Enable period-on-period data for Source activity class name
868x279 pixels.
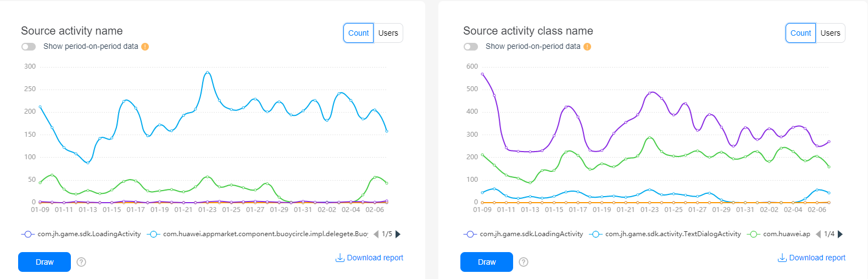471,47
